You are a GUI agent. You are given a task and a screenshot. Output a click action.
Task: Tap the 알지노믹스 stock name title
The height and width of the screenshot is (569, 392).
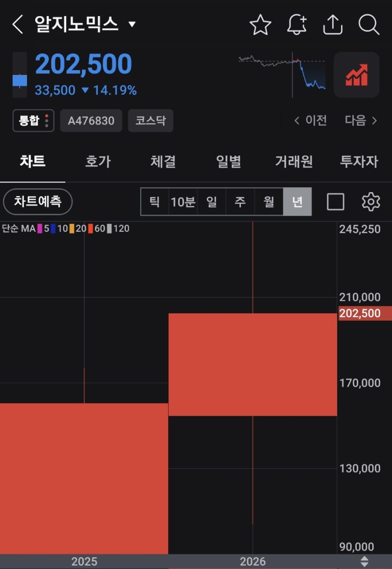(76, 25)
